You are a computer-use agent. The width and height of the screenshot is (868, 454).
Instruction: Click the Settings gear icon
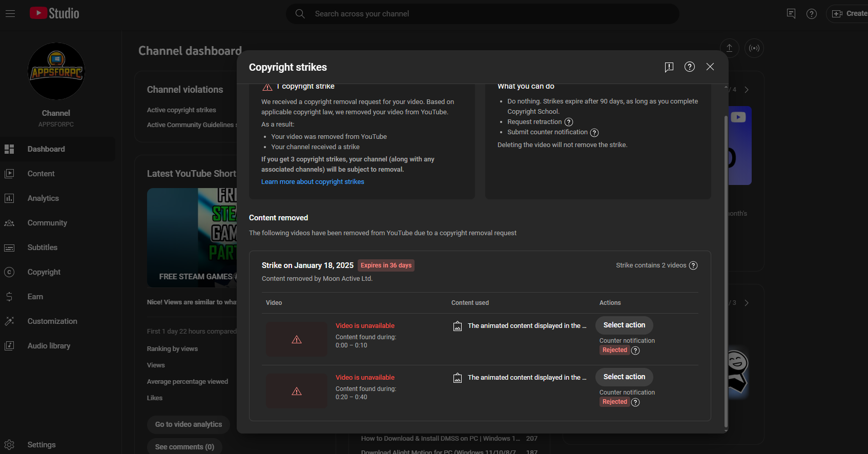click(x=9, y=445)
